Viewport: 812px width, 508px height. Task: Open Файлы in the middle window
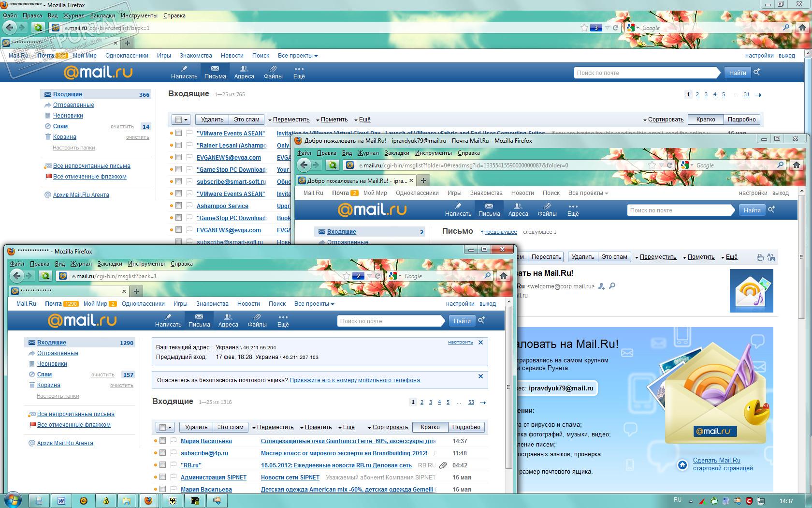pos(547,209)
